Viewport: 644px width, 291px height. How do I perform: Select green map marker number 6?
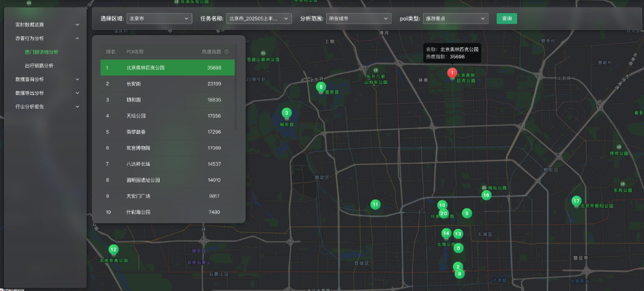[x=458, y=248]
